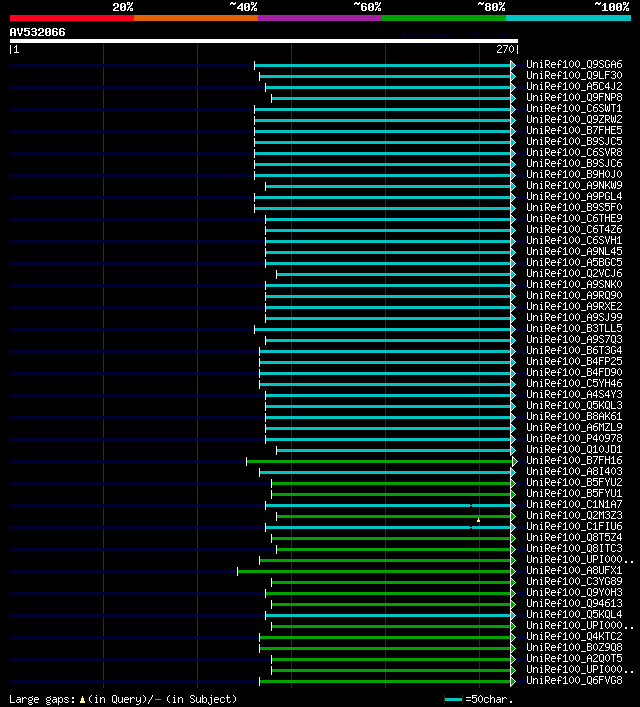Choose the UniRef100_B4FP25 hit label
The image size is (640, 707).
pos(574,361)
